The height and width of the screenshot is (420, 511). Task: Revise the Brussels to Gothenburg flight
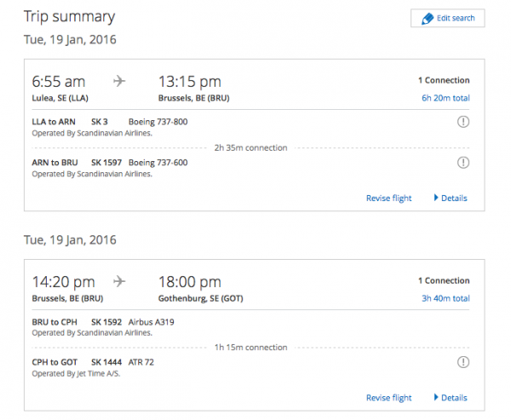coord(389,398)
